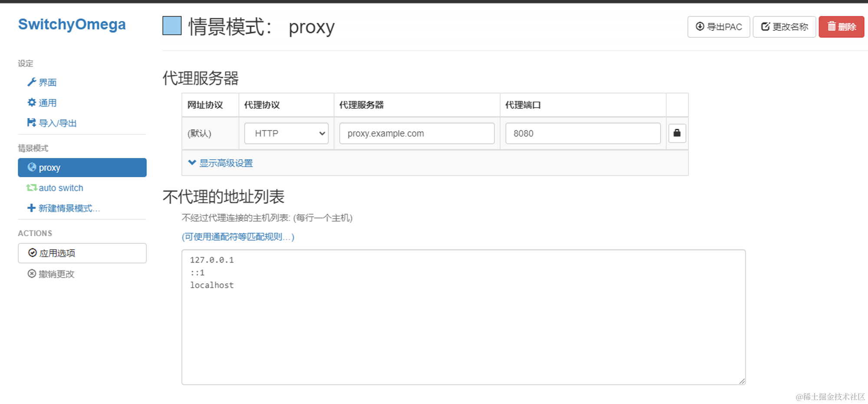Image resolution: width=868 pixels, height=404 pixels.
Task: Select the proxy profile in sidebar
Action: (82, 168)
